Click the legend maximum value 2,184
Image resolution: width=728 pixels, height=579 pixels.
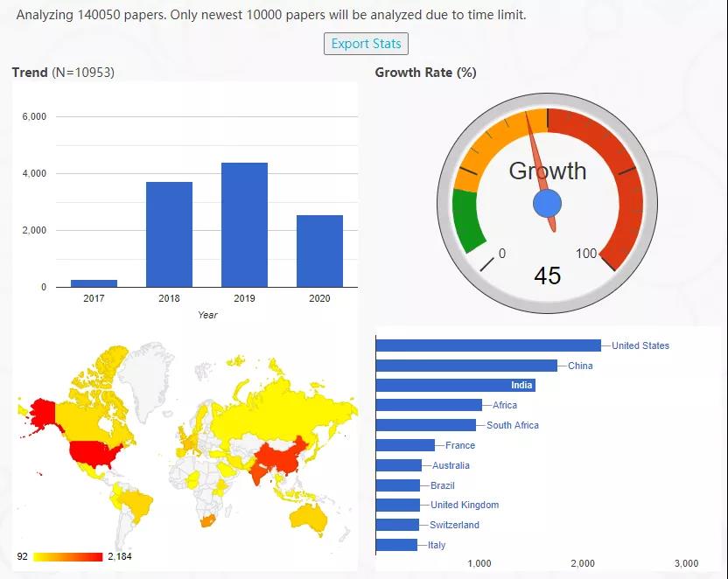click(120, 556)
